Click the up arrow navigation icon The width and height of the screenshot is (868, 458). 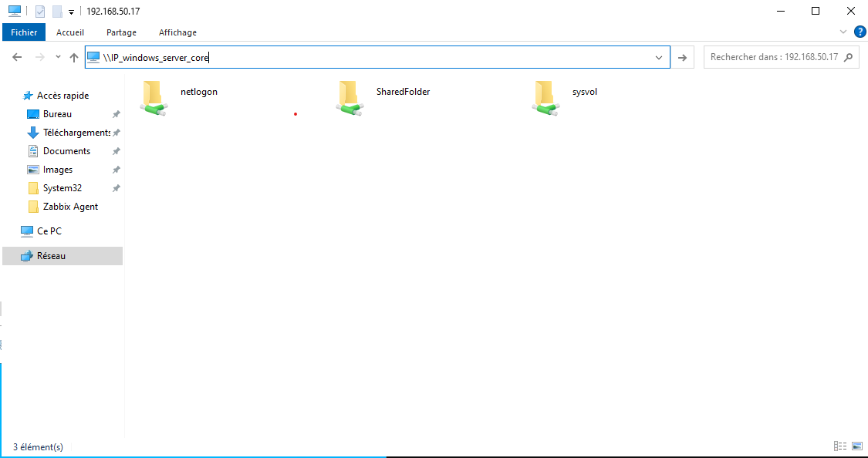click(x=74, y=57)
